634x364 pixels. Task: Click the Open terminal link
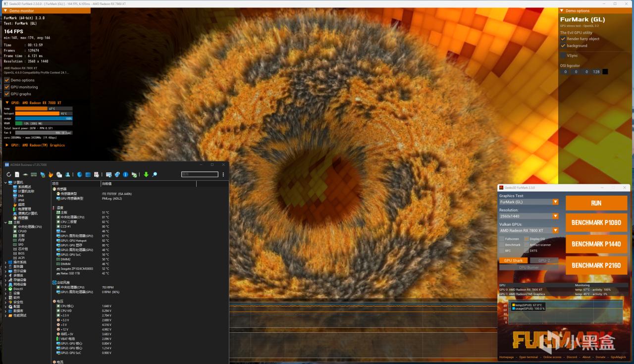528,357
